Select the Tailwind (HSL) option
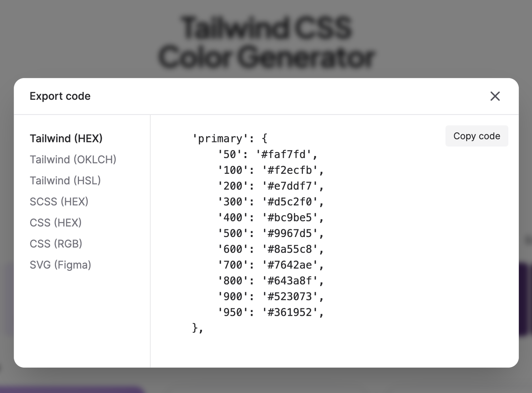Image resolution: width=532 pixels, height=393 pixels. [65, 180]
